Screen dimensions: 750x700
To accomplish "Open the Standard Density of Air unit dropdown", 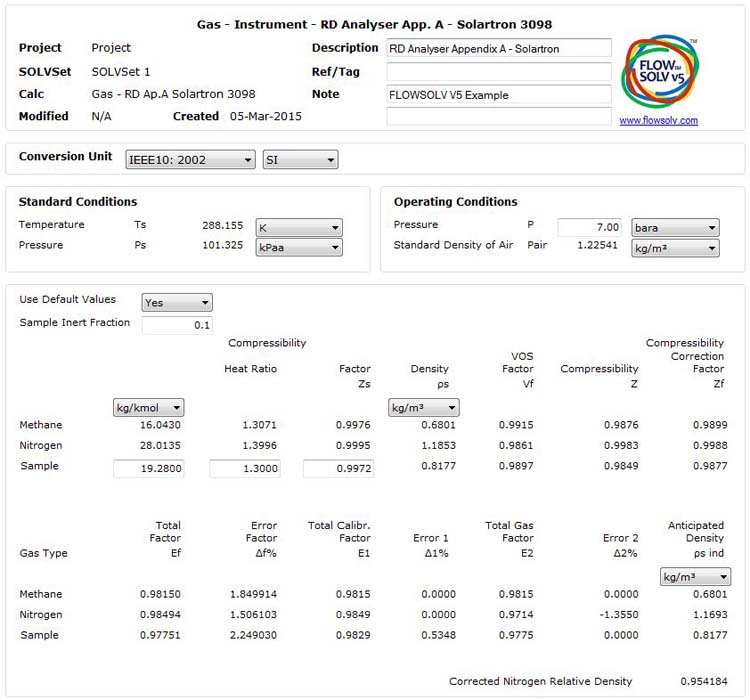I will 675,248.
